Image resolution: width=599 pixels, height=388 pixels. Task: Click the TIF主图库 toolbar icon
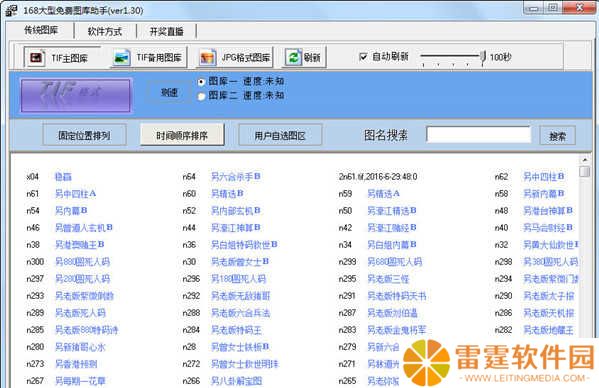(36, 58)
